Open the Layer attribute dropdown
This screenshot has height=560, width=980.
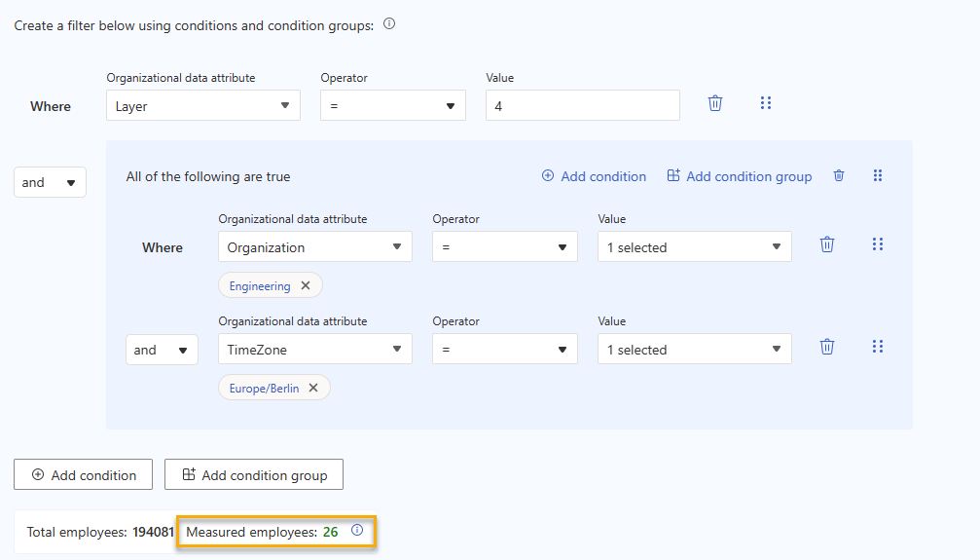click(x=202, y=106)
